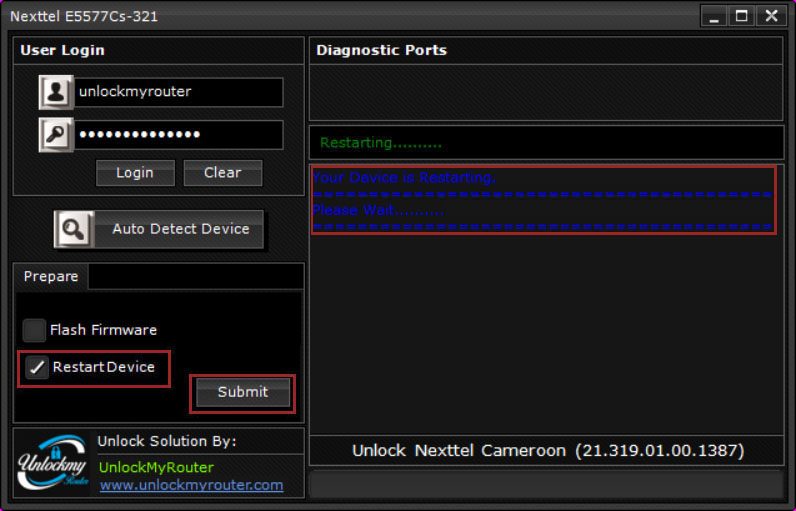796x511 pixels.
Task: Click the Diagnostic Ports header
Action: (x=381, y=50)
